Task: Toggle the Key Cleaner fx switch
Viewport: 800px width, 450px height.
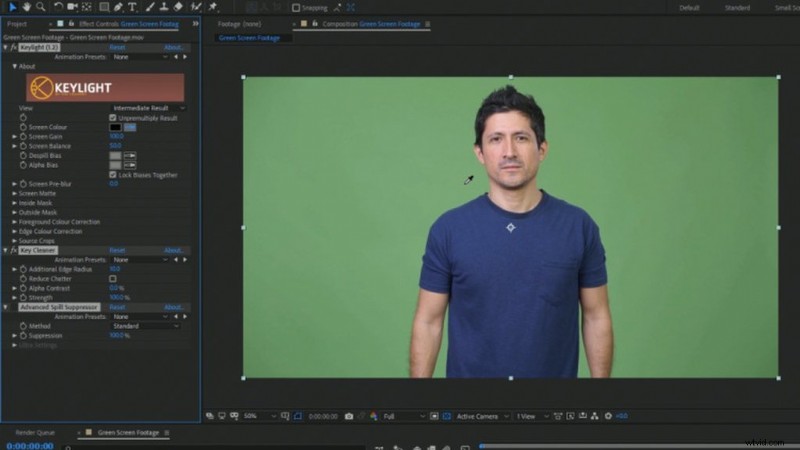Action: tap(14, 251)
